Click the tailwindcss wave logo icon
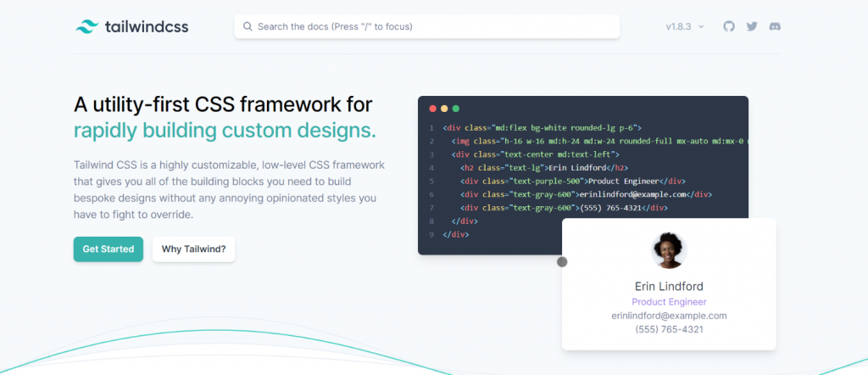Viewport: 868px width, 375px height. tap(87, 26)
